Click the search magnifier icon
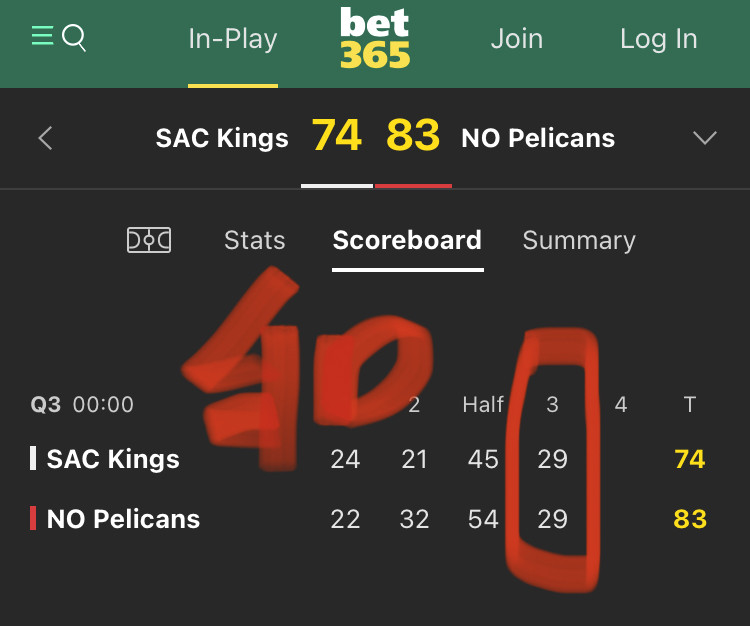Viewport: 750px width, 626px height. (x=74, y=38)
